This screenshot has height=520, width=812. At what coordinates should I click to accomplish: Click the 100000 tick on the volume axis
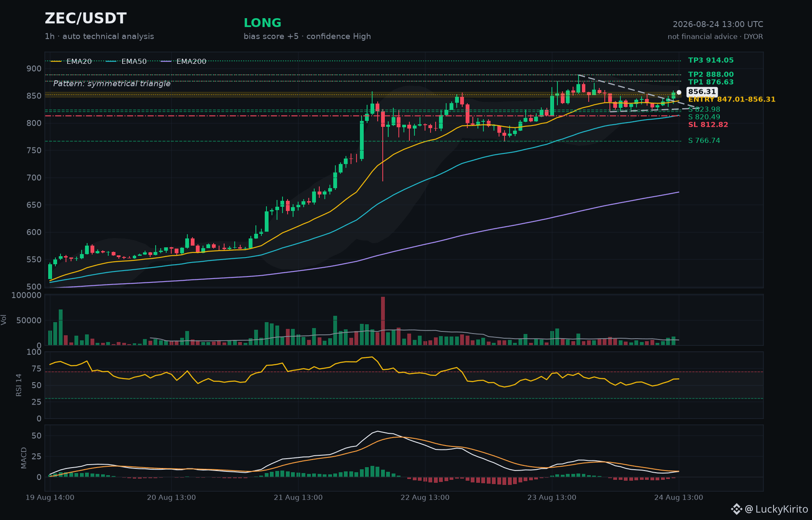[26, 296]
